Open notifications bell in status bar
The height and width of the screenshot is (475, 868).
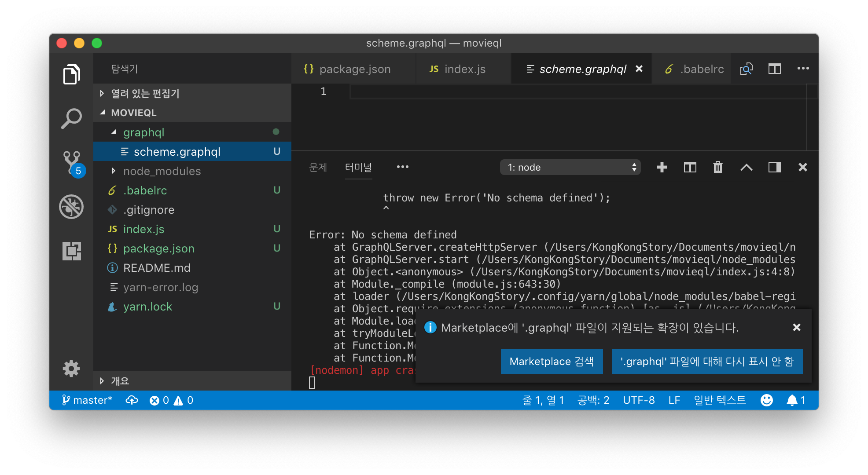pos(792,400)
